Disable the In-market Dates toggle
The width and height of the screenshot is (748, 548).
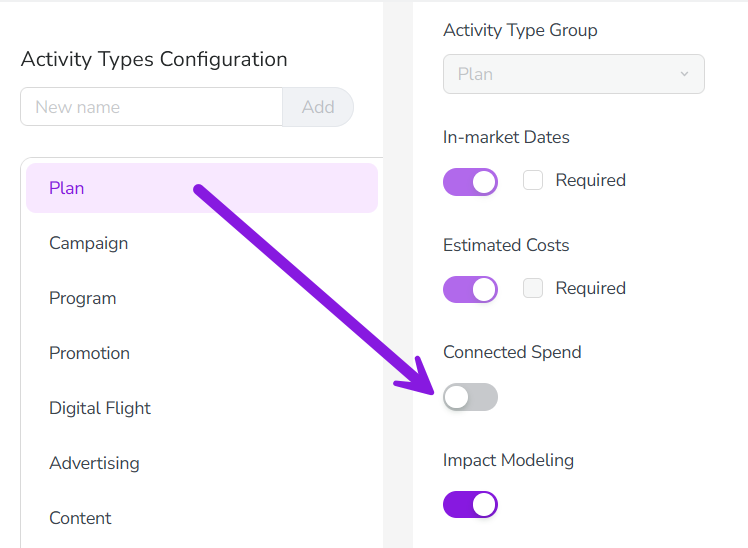coord(470,181)
